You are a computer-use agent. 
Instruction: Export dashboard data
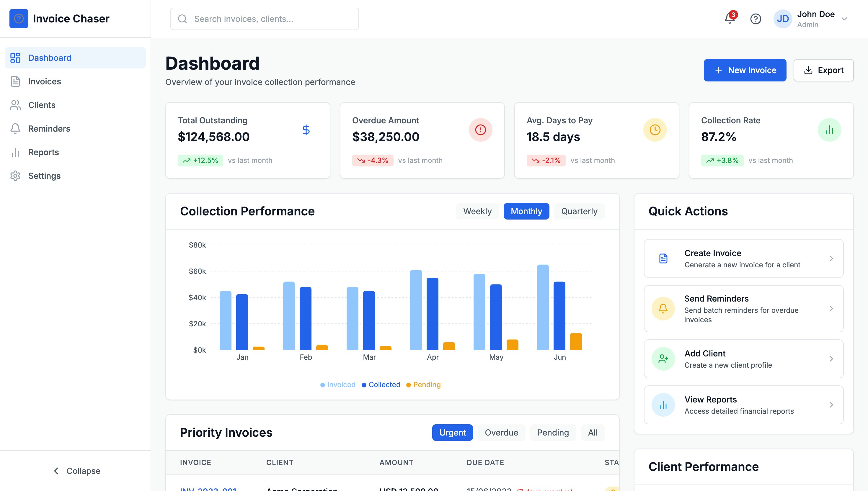[x=823, y=70]
